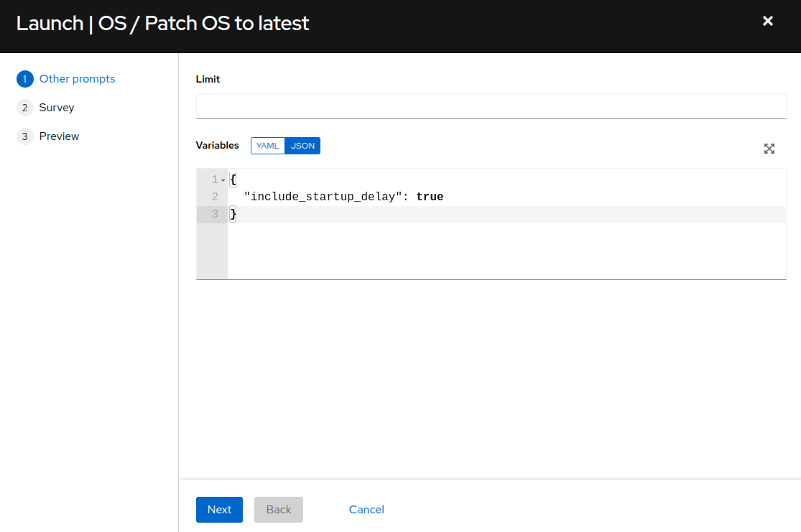Go to the Preview wizard step

click(59, 136)
